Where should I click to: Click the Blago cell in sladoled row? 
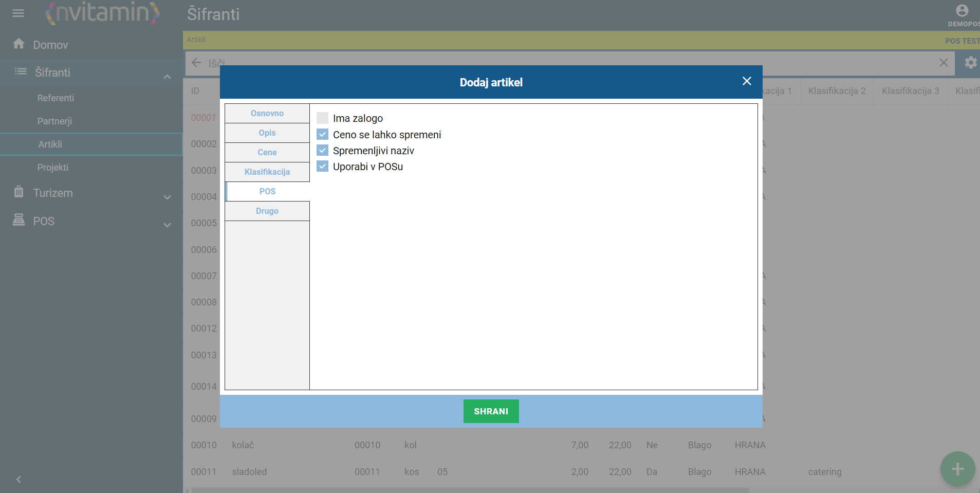[699, 472]
